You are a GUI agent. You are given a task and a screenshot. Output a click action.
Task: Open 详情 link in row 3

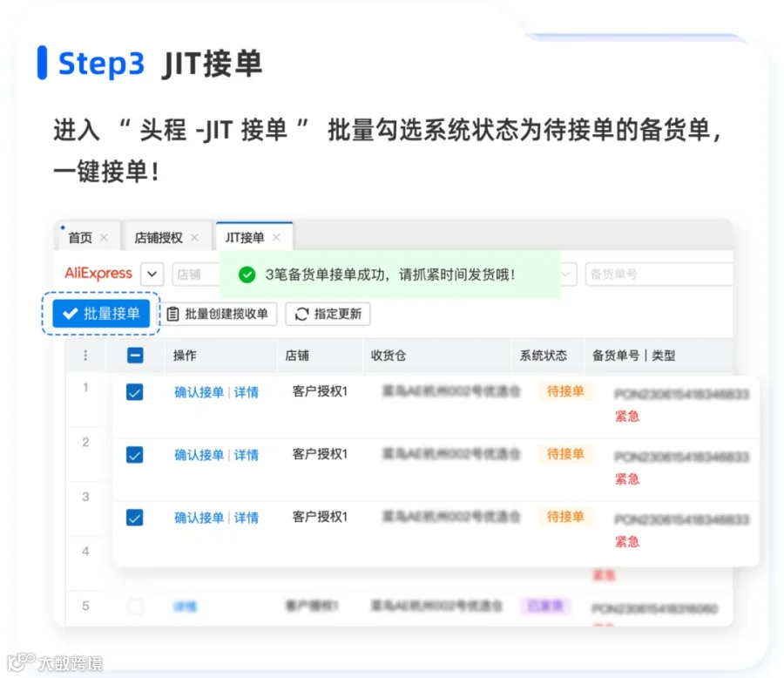click(247, 518)
